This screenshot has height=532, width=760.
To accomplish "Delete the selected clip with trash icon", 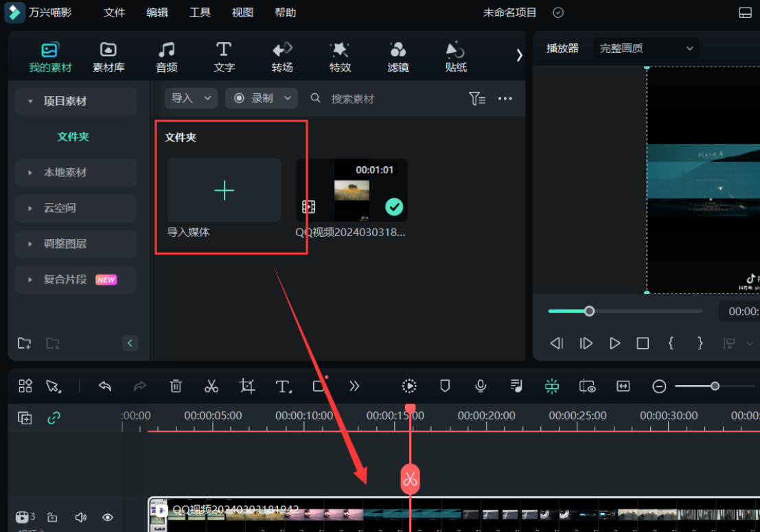I will (176, 386).
